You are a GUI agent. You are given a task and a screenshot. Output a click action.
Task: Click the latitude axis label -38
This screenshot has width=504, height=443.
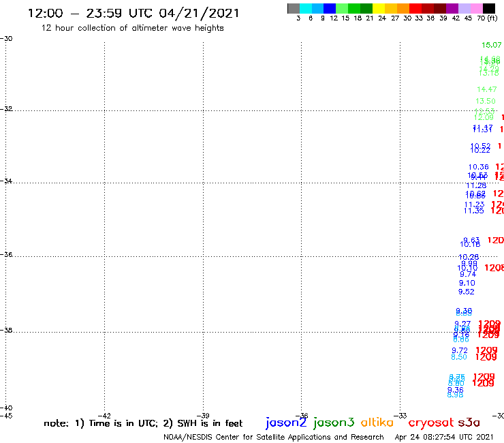6,331
